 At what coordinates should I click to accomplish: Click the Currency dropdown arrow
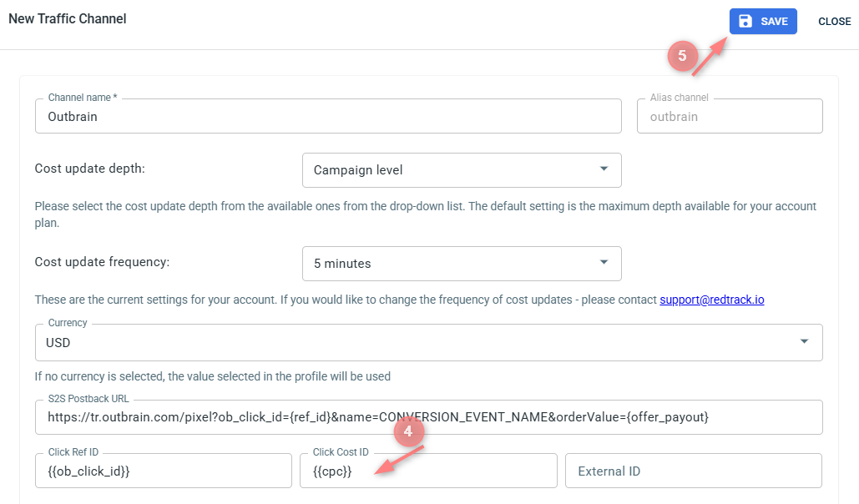(x=804, y=341)
